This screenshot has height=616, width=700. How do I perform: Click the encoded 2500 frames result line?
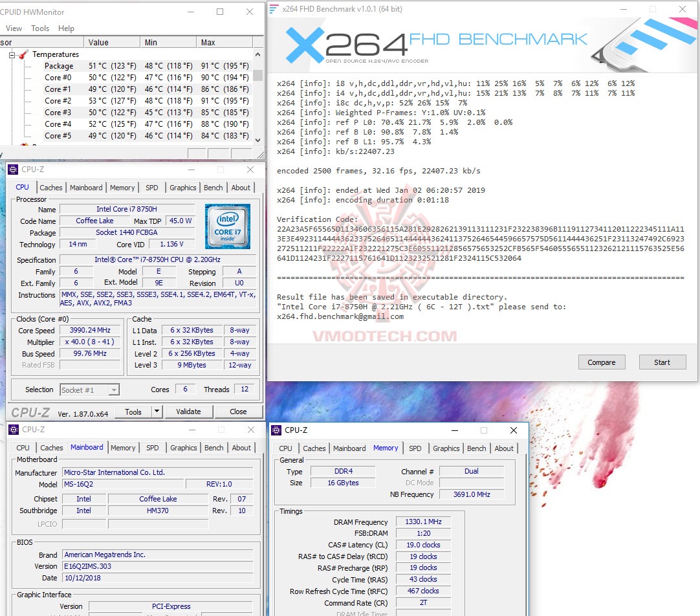[x=378, y=171]
